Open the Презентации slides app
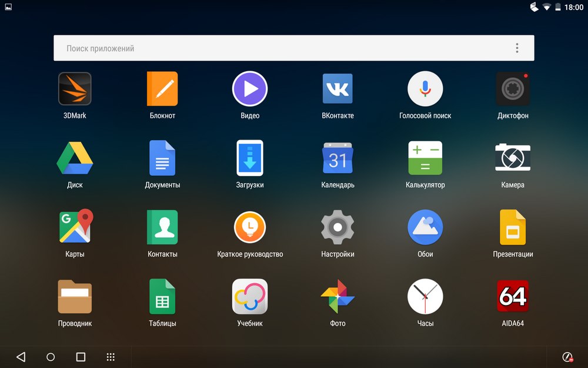The image size is (588, 368). tap(513, 227)
